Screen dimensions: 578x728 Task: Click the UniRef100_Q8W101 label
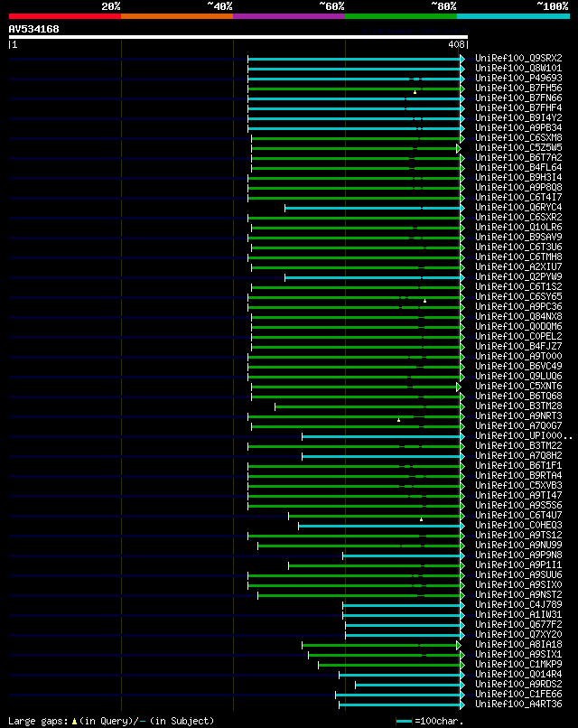click(518, 69)
